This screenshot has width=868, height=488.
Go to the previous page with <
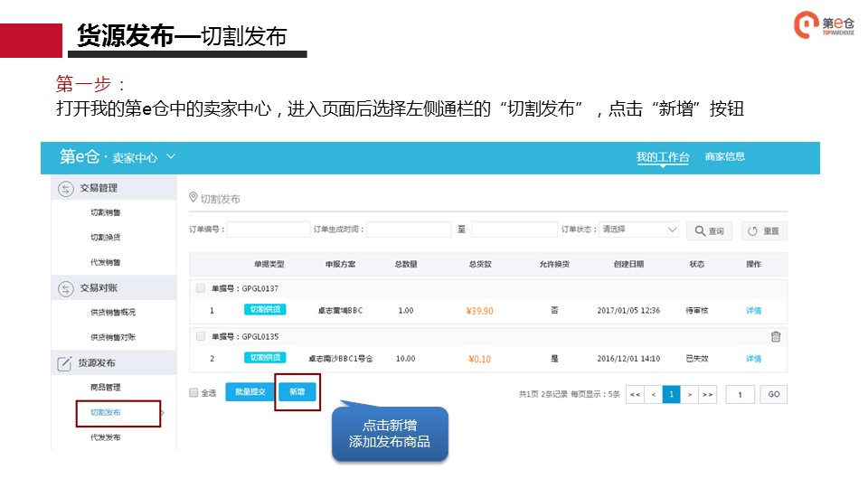point(653,394)
